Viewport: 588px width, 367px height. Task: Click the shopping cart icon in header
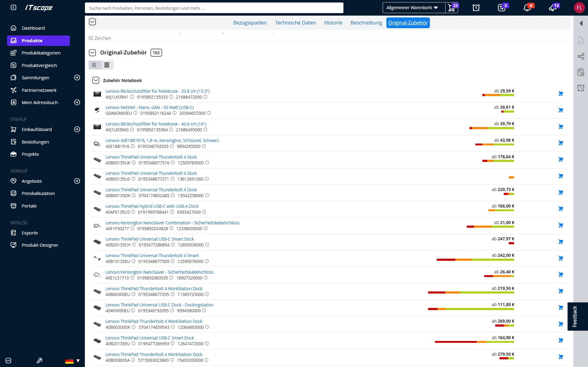451,8
